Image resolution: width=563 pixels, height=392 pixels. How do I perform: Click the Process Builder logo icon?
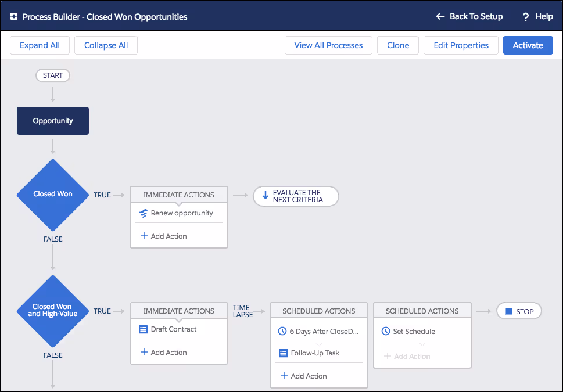(13, 16)
